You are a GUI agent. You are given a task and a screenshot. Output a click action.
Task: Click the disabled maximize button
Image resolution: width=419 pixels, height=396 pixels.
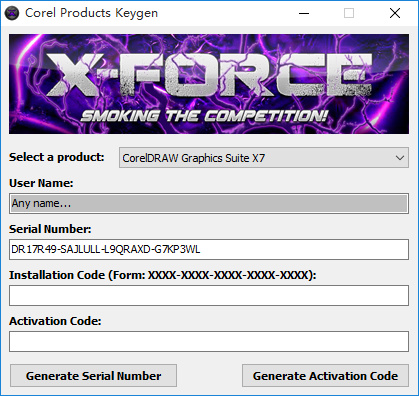[349, 13]
